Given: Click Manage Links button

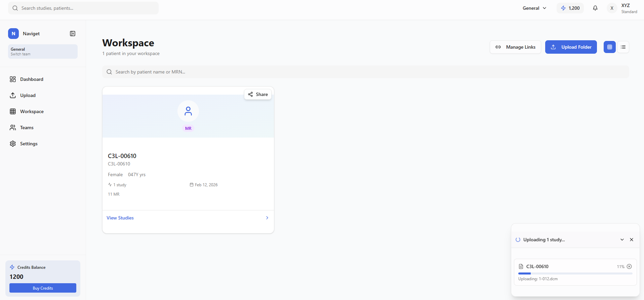Looking at the screenshot, I should 515,47.
